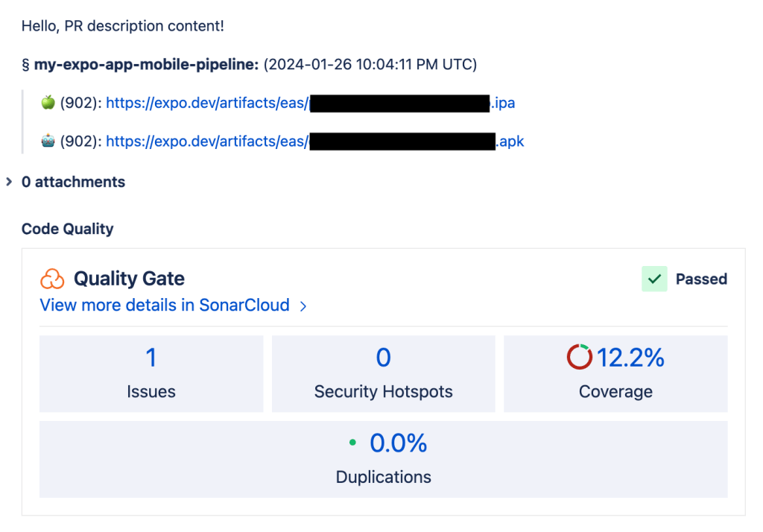This screenshot has height=532, width=763.
Task: Click the section symbol before pipeline name
Action: [x=25, y=65]
